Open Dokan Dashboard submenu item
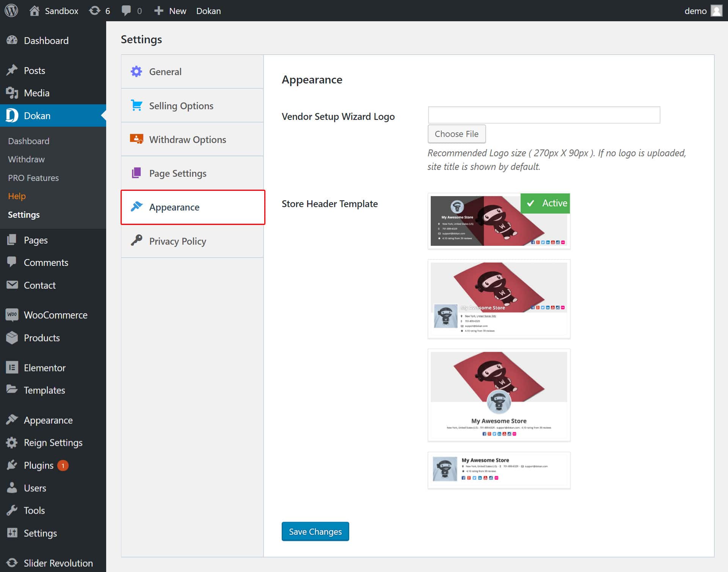The height and width of the screenshot is (572, 728). click(29, 141)
